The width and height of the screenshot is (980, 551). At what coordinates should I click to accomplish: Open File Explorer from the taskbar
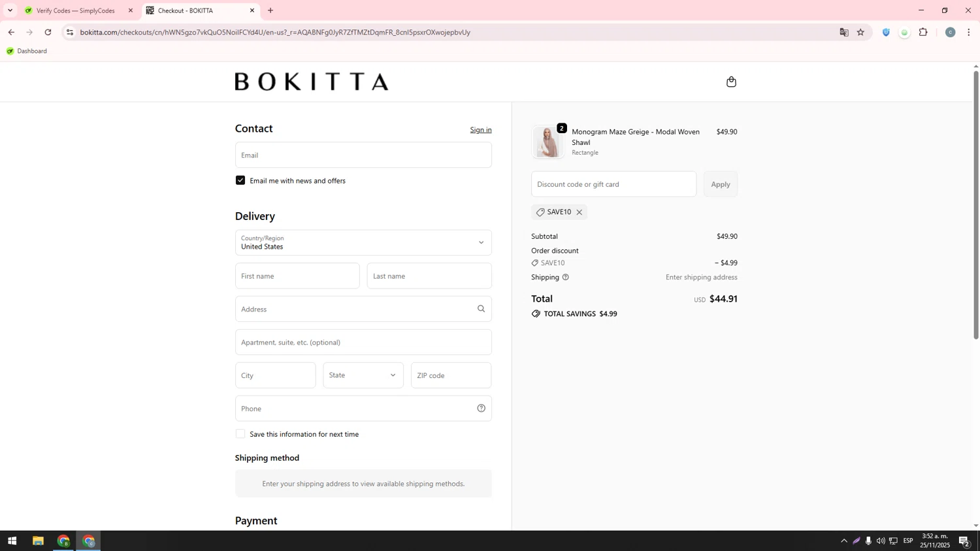38,541
